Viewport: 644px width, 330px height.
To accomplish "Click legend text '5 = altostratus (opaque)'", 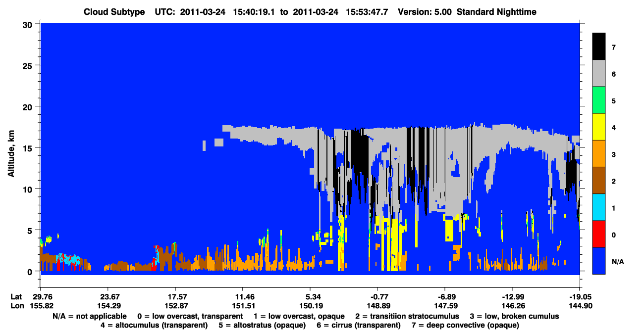I will 262,325.
